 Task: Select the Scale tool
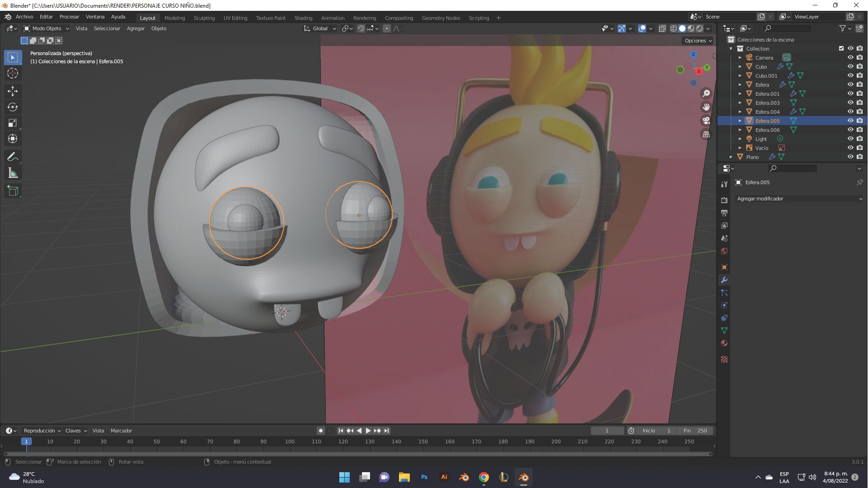pyautogui.click(x=13, y=123)
